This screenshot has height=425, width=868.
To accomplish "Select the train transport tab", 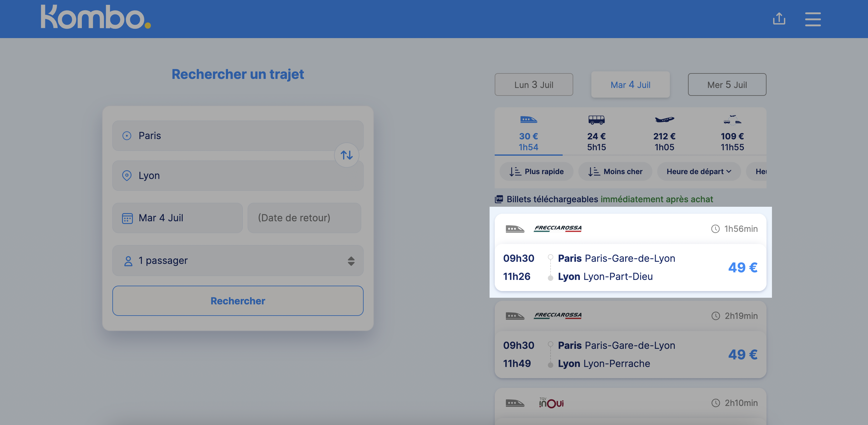I will point(528,132).
